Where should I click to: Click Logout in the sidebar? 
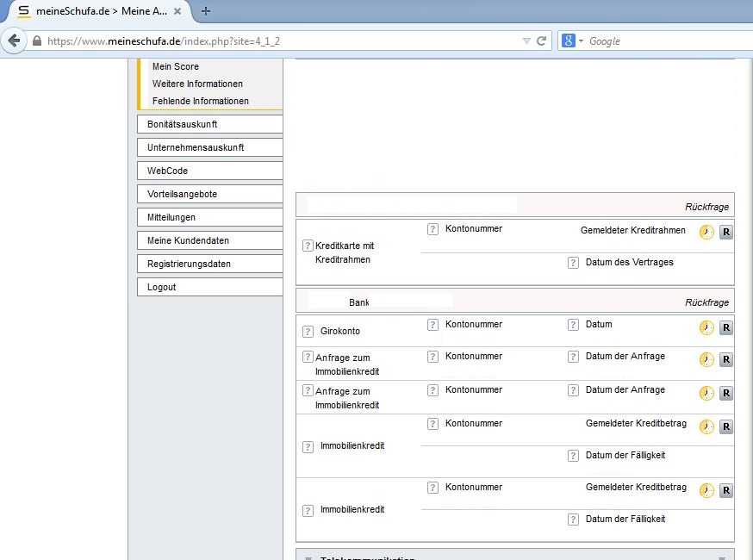209,287
